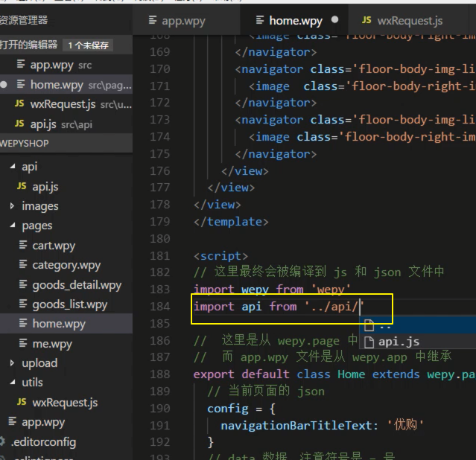The image size is (476, 460).
Task: Click file icon beside api.js autocomplete suggestion
Action: pos(369,342)
